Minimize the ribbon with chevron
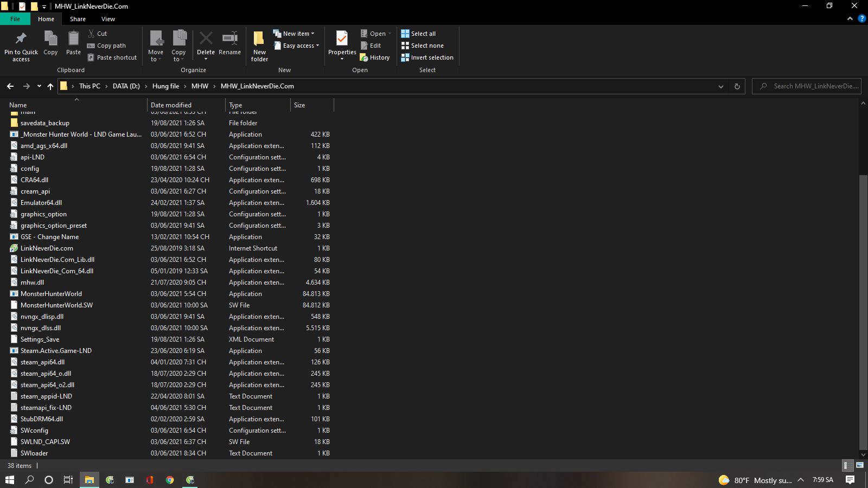Image resolution: width=868 pixels, height=488 pixels. [850, 19]
